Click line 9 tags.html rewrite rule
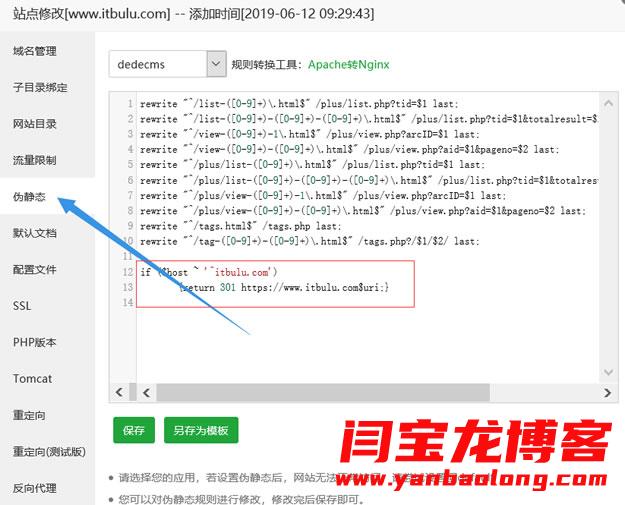Image resolution: width=625 pixels, height=505 pixels. tap(240, 226)
